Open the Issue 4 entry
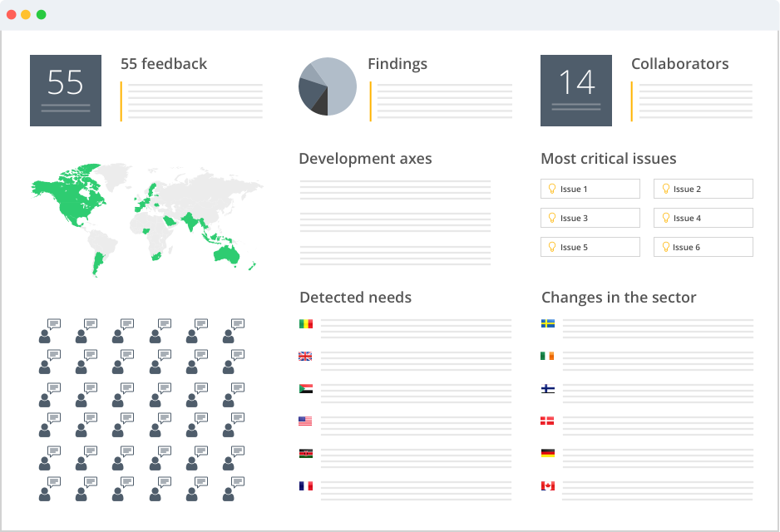This screenshot has height=532, width=780. click(x=703, y=218)
